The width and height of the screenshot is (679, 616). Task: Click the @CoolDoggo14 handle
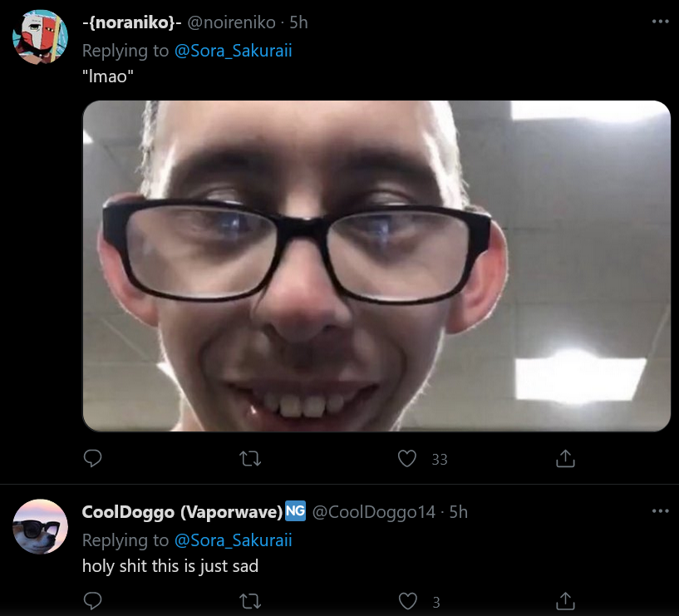pos(374,512)
